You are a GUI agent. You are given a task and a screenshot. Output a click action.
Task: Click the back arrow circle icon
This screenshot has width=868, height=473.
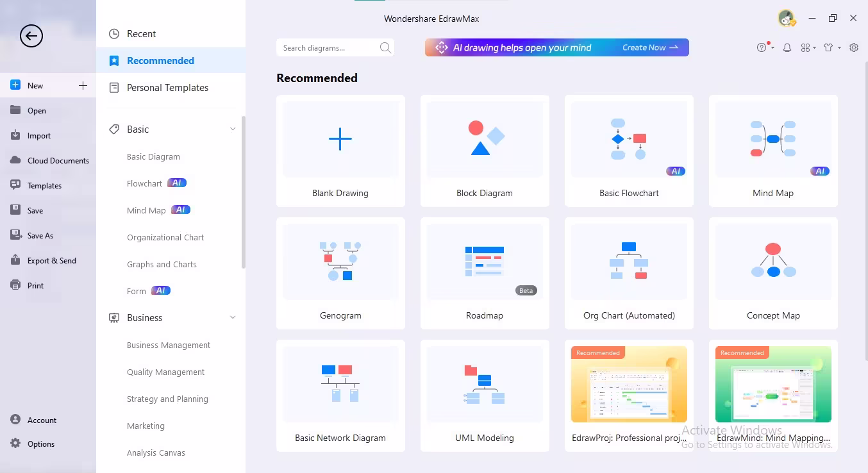click(31, 36)
